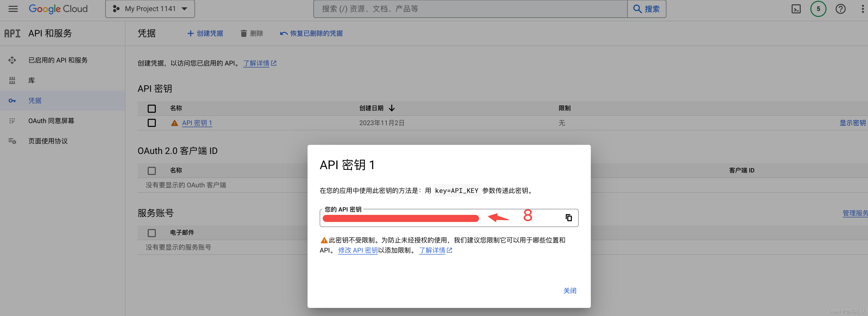Click 关闭 to close the dialog
The height and width of the screenshot is (316, 868).
(x=570, y=291)
